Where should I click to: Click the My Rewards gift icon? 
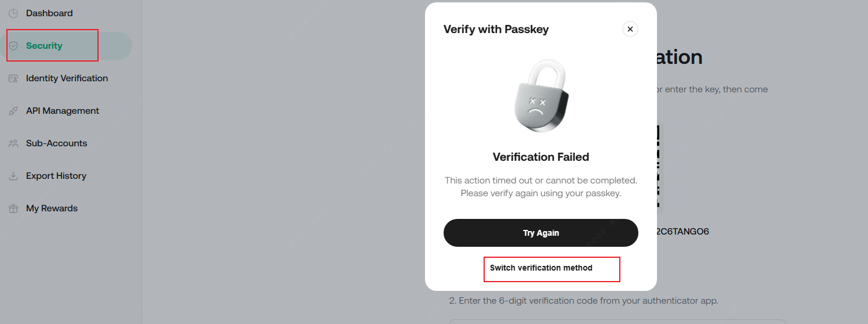[13, 208]
